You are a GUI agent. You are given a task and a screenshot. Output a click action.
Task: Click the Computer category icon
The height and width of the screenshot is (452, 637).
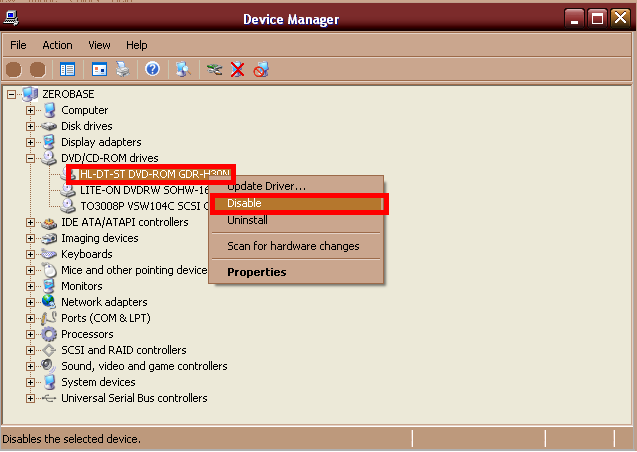(x=49, y=110)
